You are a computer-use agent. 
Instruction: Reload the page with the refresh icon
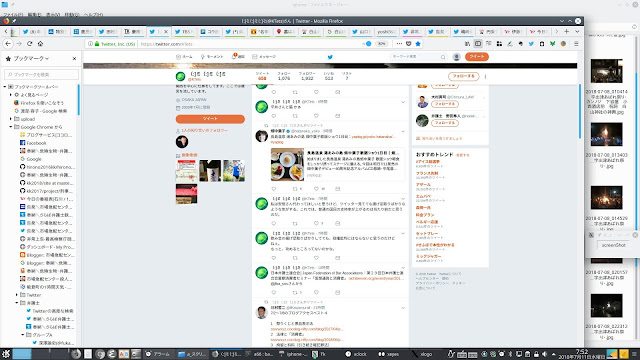coord(29,44)
